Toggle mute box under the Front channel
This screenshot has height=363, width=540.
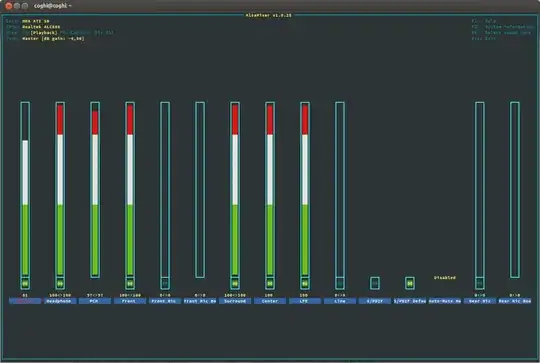coord(130,283)
